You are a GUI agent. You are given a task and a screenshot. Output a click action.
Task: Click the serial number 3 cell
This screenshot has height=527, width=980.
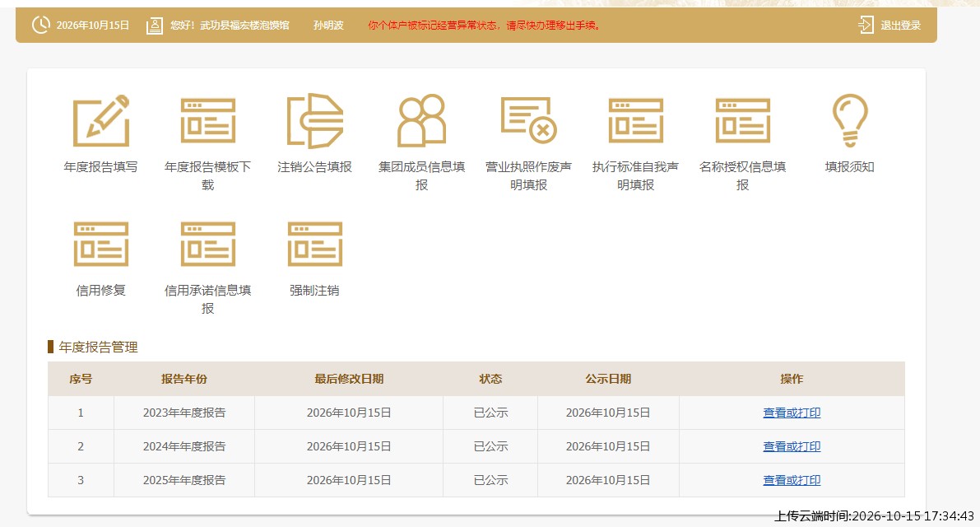click(81, 480)
